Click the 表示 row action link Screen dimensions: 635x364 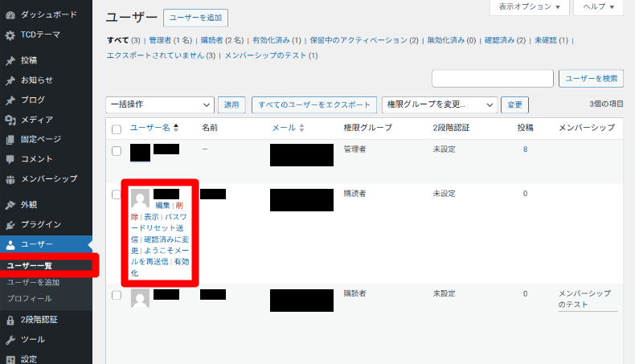(x=151, y=217)
